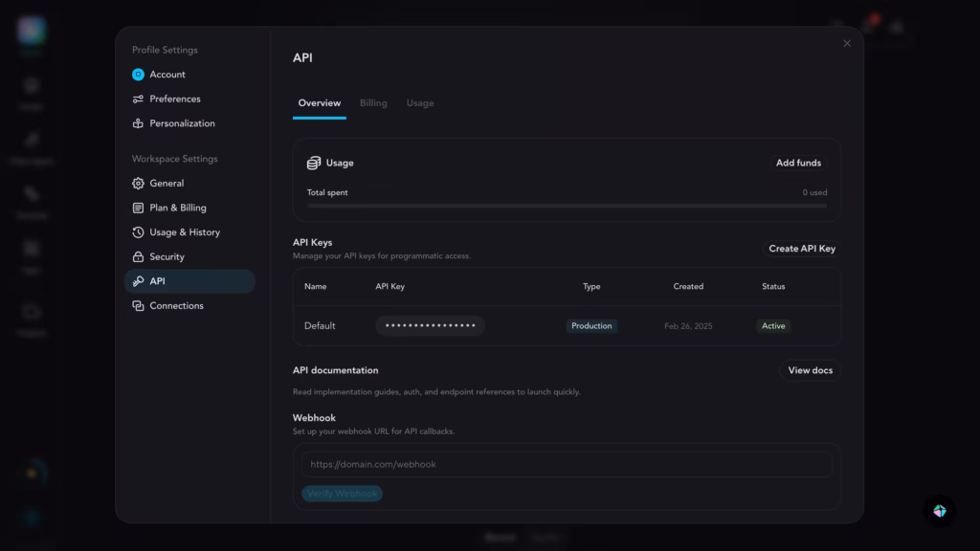Click the Security lock icon
Screen dimensions: 980x551
click(x=138, y=256)
